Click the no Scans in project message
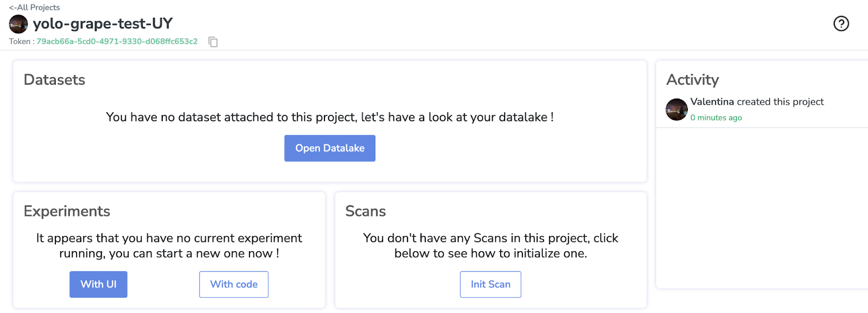This screenshot has height=313, width=868. click(x=490, y=246)
